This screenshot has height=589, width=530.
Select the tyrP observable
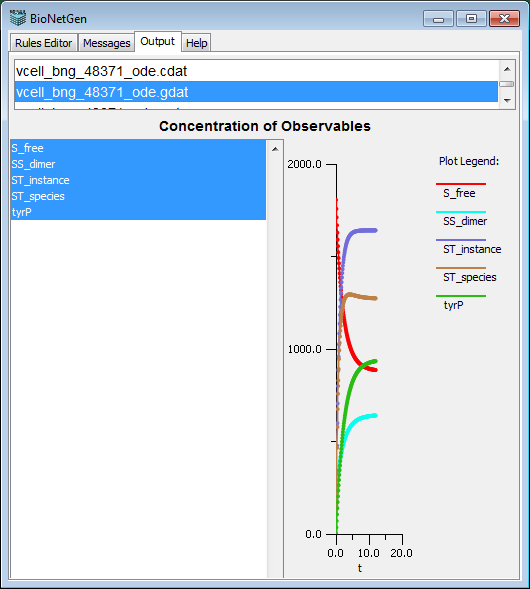(x=139, y=212)
